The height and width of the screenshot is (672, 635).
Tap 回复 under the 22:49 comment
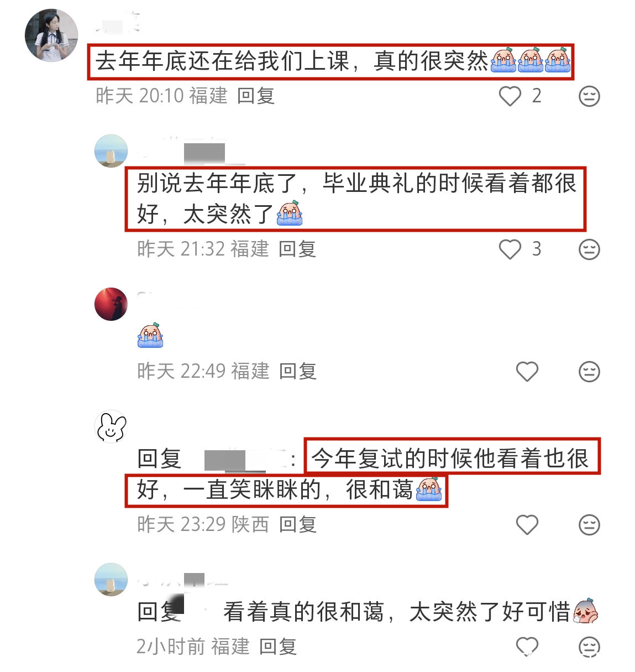(x=298, y=372)
